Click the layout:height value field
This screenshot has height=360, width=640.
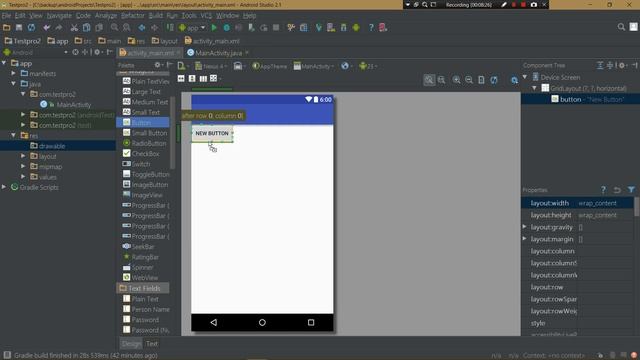(605, 215)
